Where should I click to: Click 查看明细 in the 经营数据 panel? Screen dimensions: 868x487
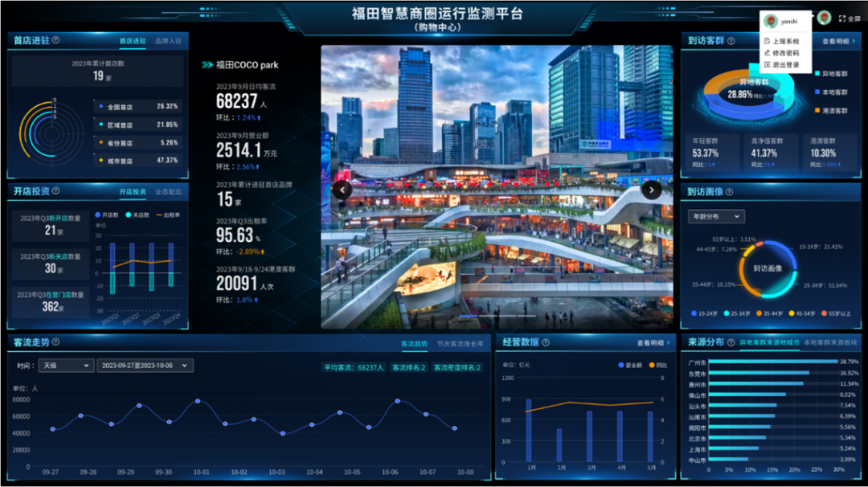coord(650,341)
